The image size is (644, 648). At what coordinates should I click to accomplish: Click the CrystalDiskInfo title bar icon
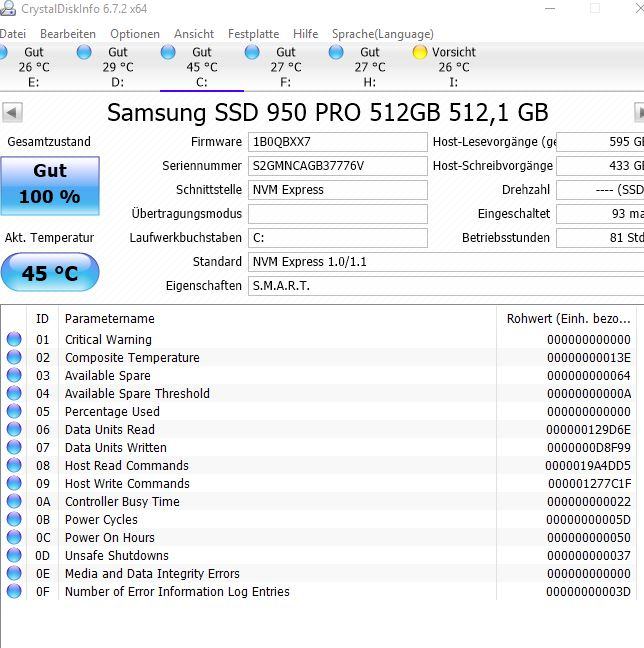(7, 8)
